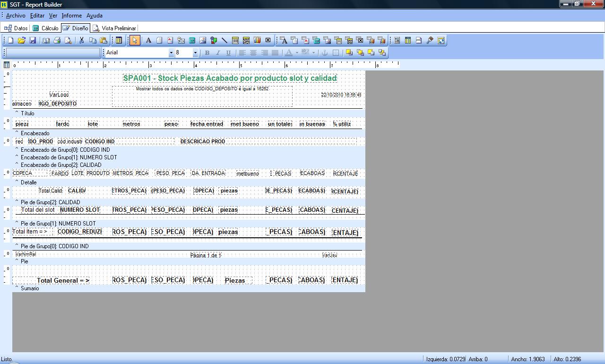Toggle Bold text formatting
This screenshot has width=605, height=364.
[207, 53]
